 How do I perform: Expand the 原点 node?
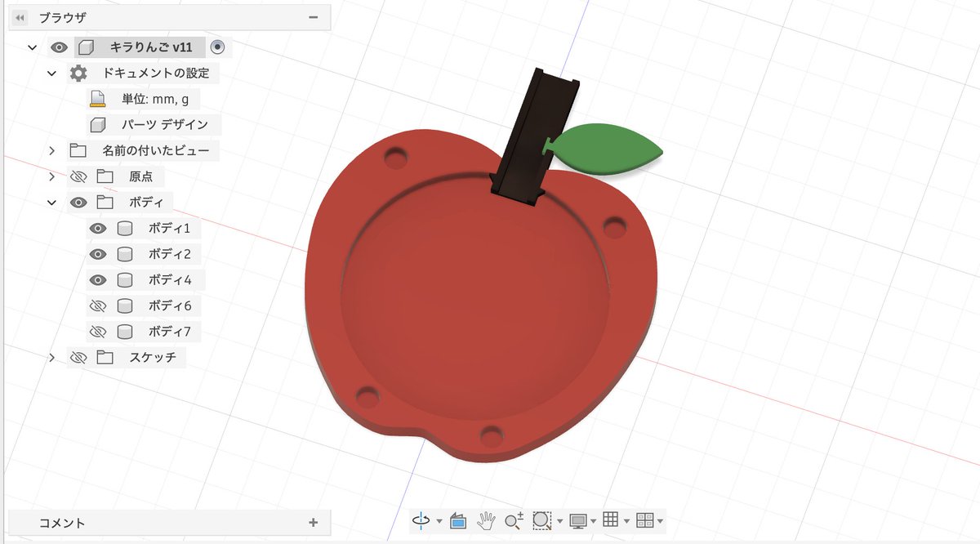tap(51, 176)
